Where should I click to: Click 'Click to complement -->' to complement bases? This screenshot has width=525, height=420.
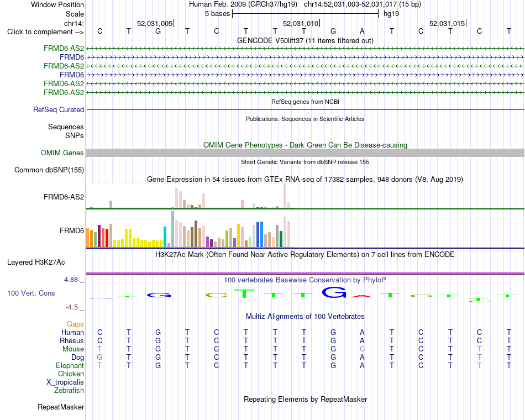tap(45, 32)
